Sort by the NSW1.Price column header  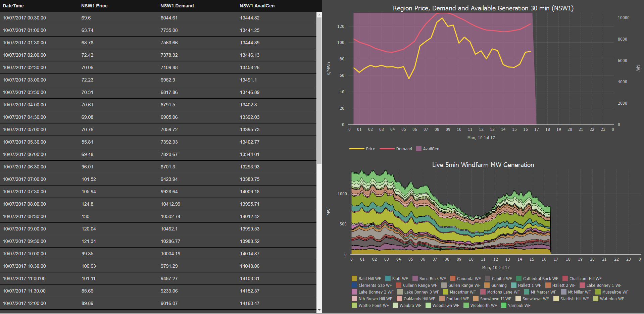click(94, 6)
